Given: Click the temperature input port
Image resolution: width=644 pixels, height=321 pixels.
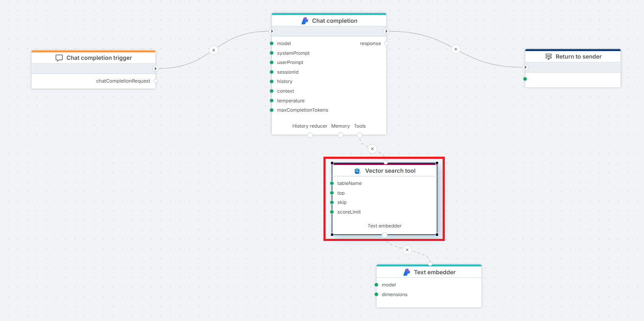Looking at the screenshot, I should [272, 101].
